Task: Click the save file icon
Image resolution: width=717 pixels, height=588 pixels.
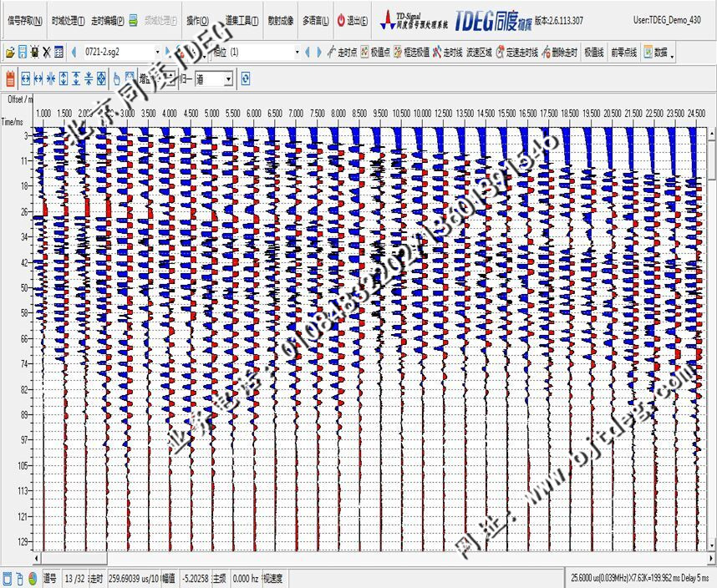Action: coord(23,52)
